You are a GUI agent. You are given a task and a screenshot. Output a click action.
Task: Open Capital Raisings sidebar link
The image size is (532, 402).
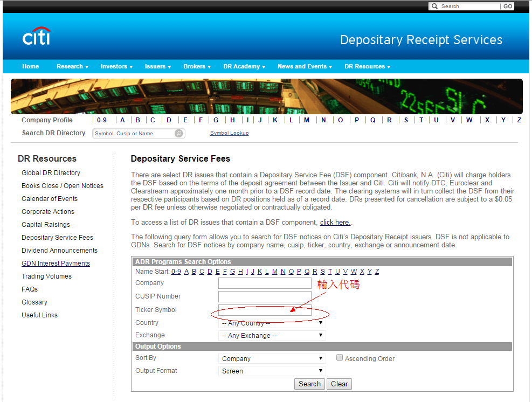pos(46,225)
